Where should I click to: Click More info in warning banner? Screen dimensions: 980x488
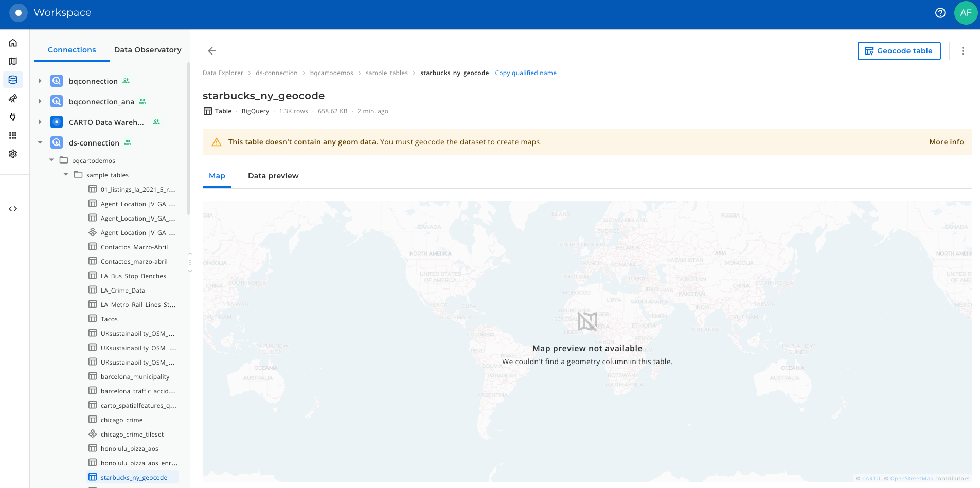[x=946, y=142]
